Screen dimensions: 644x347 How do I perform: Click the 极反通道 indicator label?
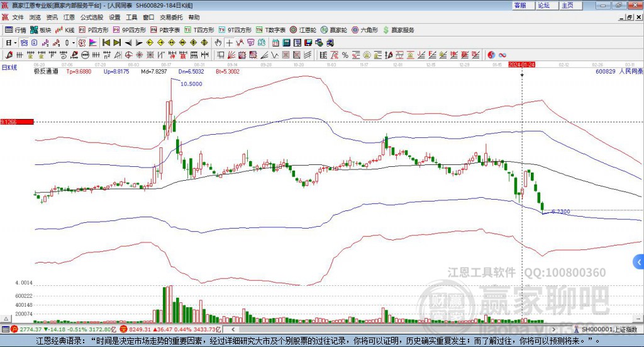pos(46,71)
